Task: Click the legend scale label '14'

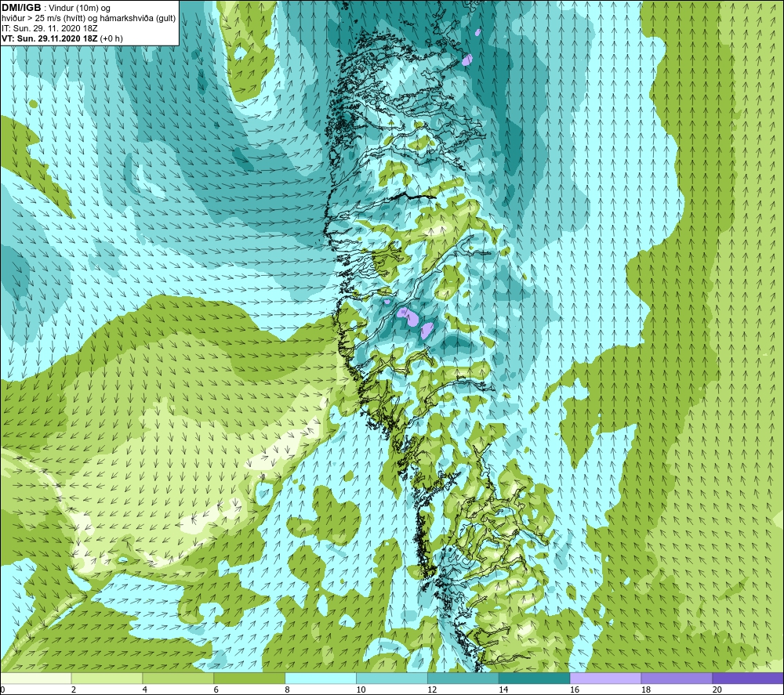Action: tap(503, 690)
